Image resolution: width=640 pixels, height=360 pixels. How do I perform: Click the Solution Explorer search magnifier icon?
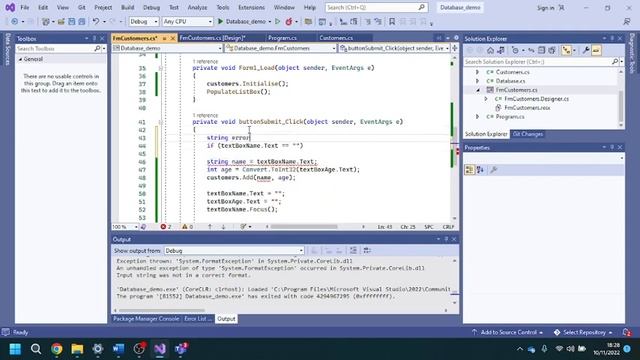pos(615,62)
